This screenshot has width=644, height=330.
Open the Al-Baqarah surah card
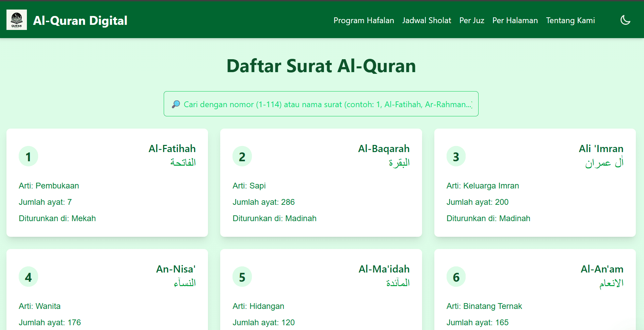coord(321,183)
